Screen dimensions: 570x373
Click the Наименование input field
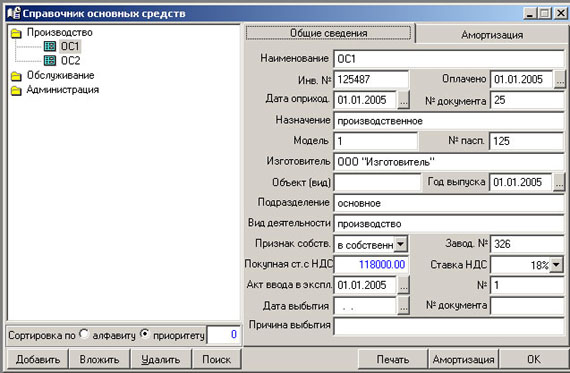click(449, 59)
